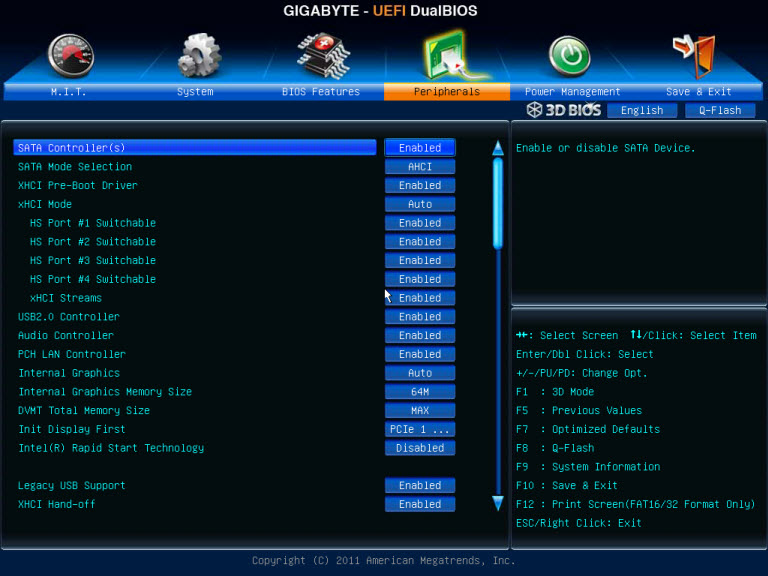
Task: Open Legacy USB Support Enabled dropdown
Action: pyautogui.click(x=420, y=485)
